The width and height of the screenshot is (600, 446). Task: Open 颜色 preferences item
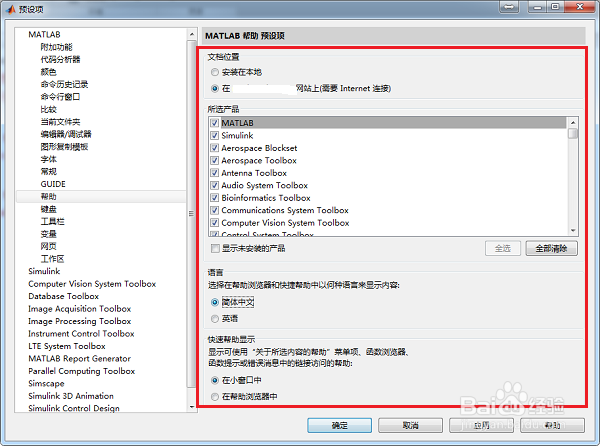tap(48, 72)
